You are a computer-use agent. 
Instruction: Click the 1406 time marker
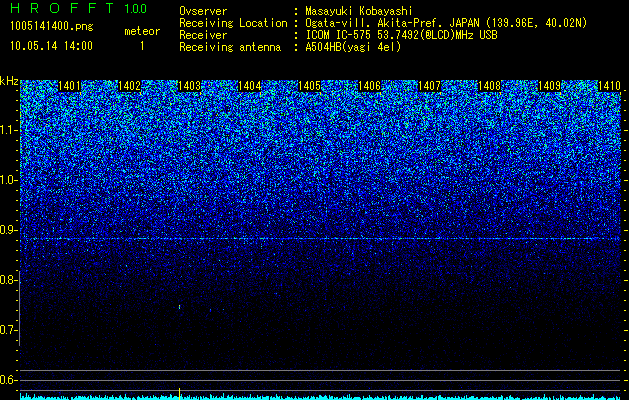(x=369, y=86)
